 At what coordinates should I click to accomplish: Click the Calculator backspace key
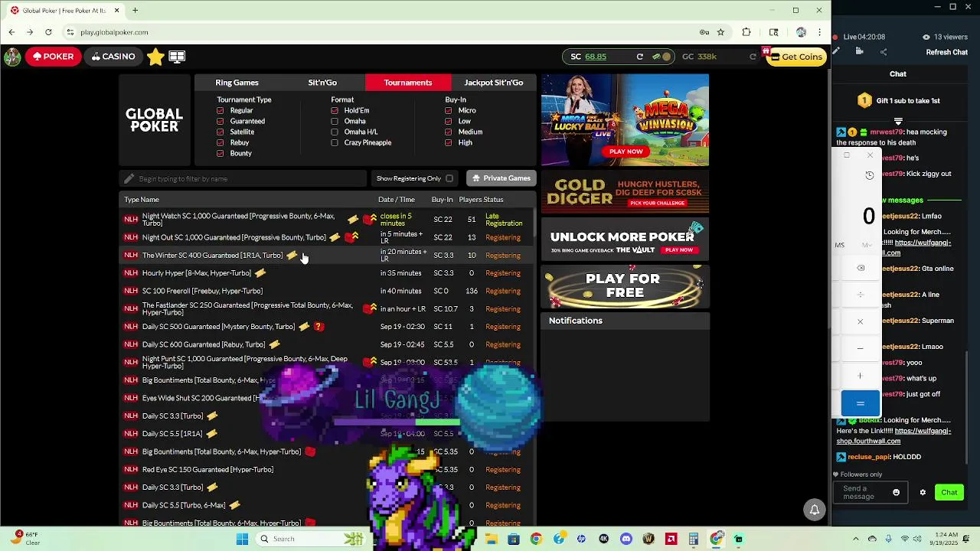point(861,268)
